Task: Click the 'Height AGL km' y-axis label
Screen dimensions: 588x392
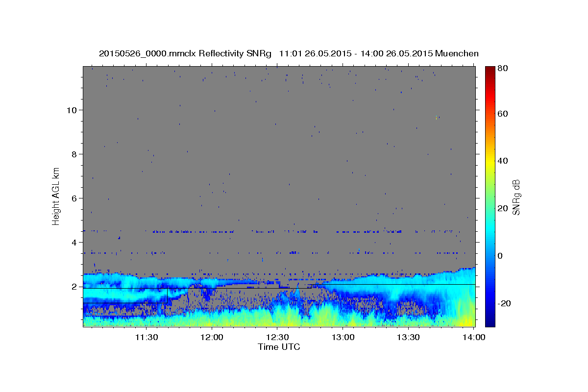Action: pos(56,196)
